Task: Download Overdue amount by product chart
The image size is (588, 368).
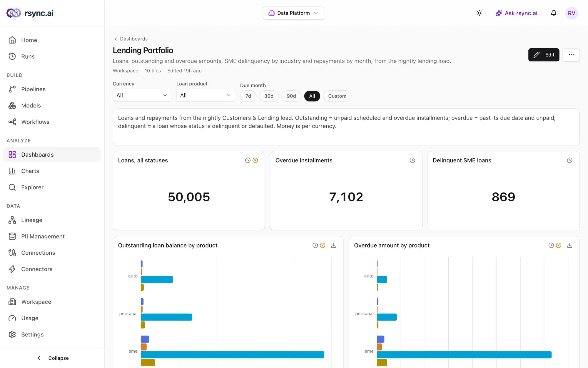Action: click(569, 245)
